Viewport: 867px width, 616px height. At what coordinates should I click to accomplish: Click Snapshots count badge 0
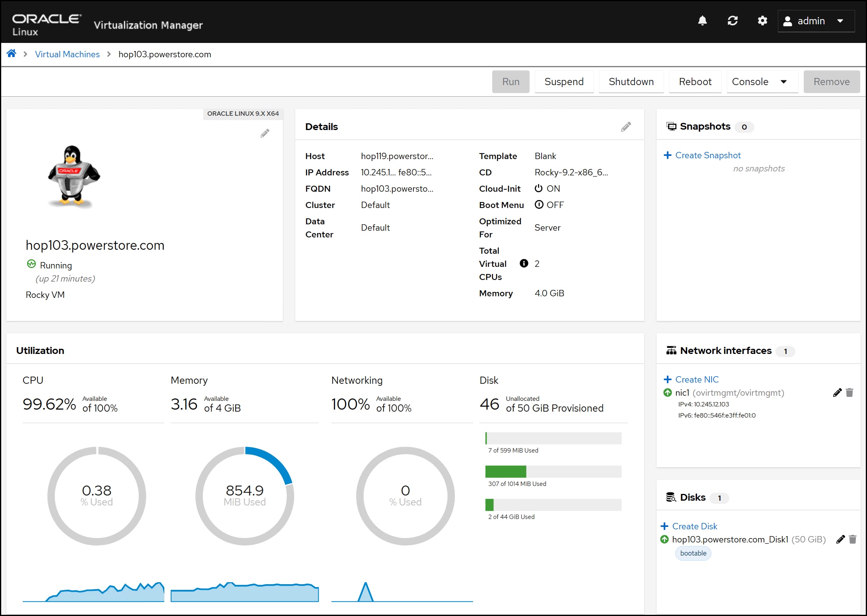(x=744, y=127)
